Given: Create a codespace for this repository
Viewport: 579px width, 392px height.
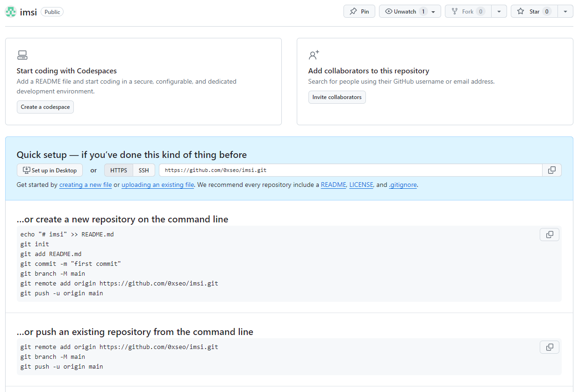Looking at the screenshot, I should pos(45,107).
